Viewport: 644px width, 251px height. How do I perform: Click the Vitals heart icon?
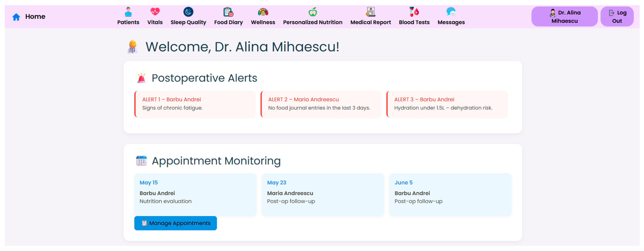pyautogui.click(x=155, y=12)
